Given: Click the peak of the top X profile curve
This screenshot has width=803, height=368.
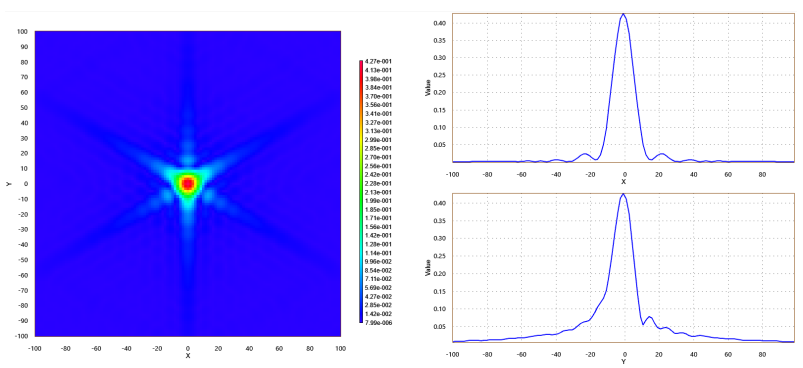Looking at the screenshot, I should pos(623,14).
